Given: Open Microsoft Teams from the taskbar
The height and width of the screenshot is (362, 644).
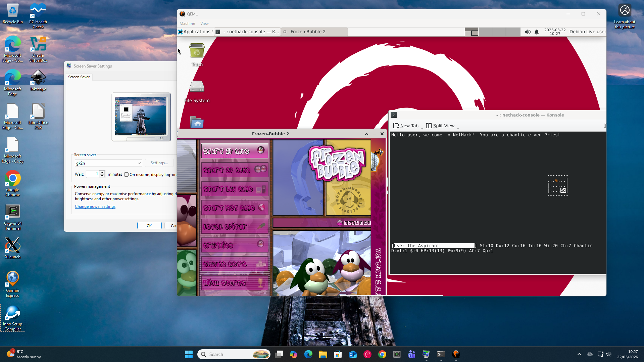Looking at the screenshot, I should [x=411, y=355].
